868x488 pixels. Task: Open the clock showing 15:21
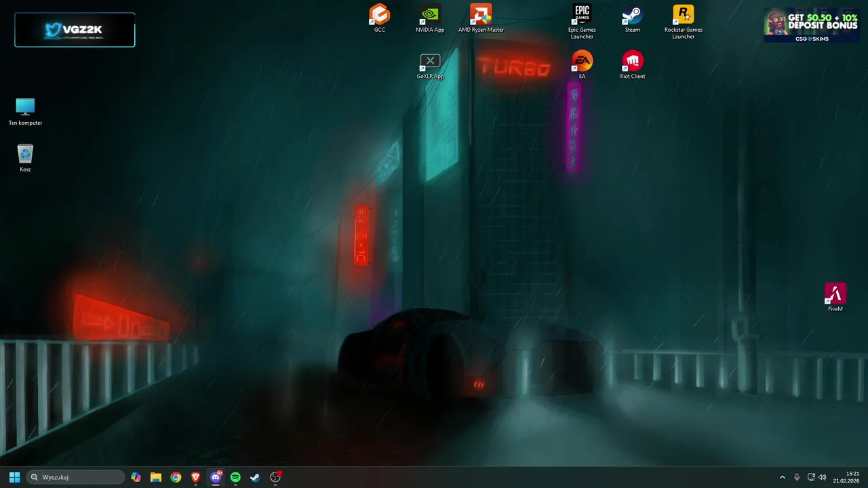tap(847, 477)
